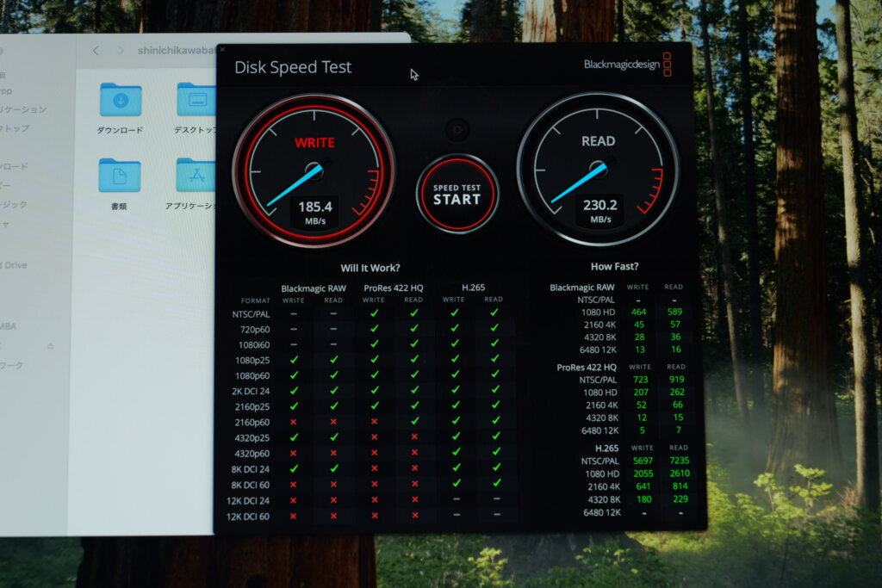Click the 229 H.265 read value
Viewport: 882px width, 588px height.
[x=680, y=498]
